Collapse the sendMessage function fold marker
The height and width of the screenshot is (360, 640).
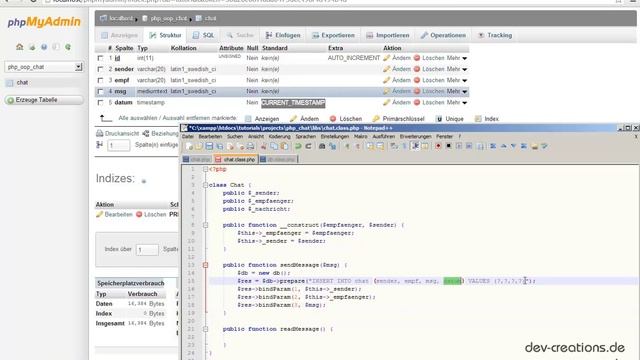click(x=205, y=265)
